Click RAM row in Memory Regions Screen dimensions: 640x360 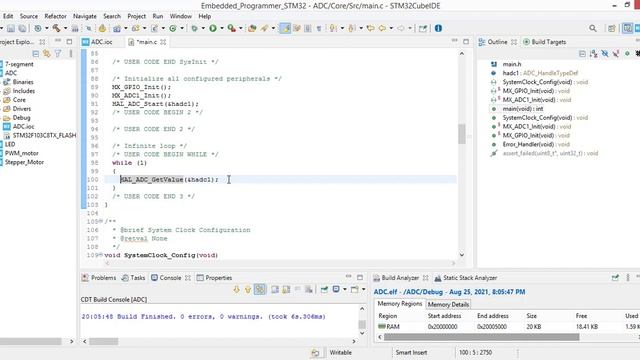coord(506,327)
